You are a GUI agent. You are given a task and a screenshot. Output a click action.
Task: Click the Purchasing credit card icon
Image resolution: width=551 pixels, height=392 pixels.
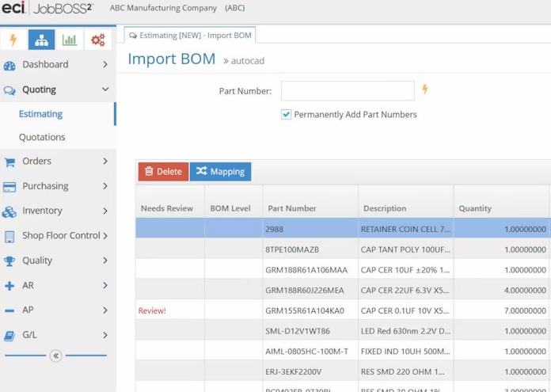(x=9, y=187)
